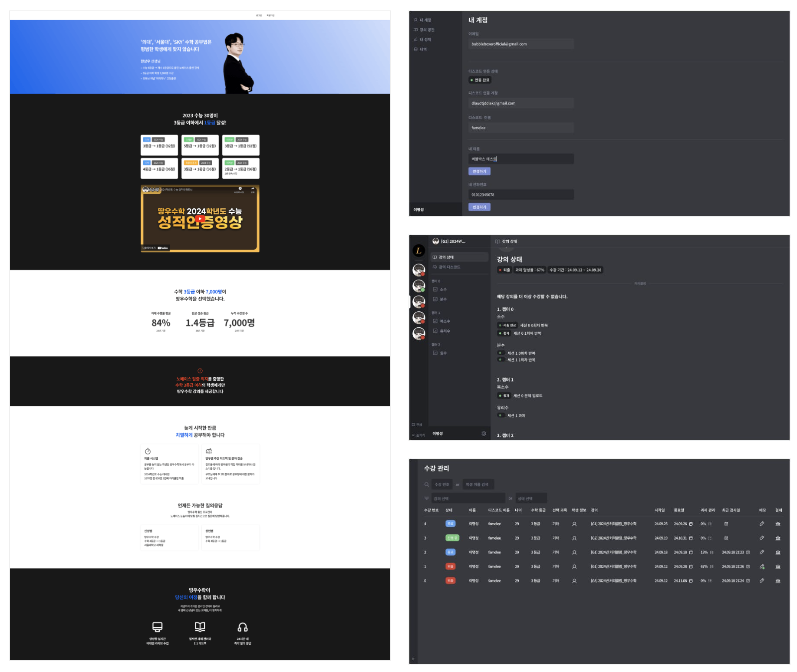Screen dimensions: 797x672
Task: Click the 학생 이름 검색 search field
Action: [478, 484]
